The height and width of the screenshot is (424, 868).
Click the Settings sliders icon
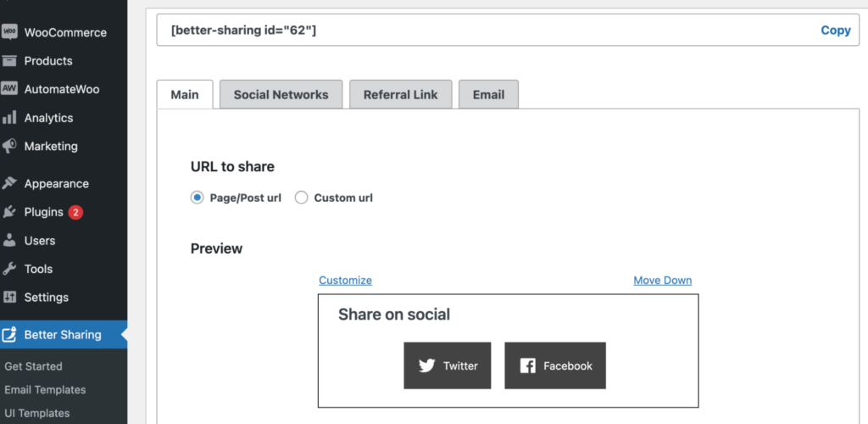pyautogui.click(x=9, y=298)
